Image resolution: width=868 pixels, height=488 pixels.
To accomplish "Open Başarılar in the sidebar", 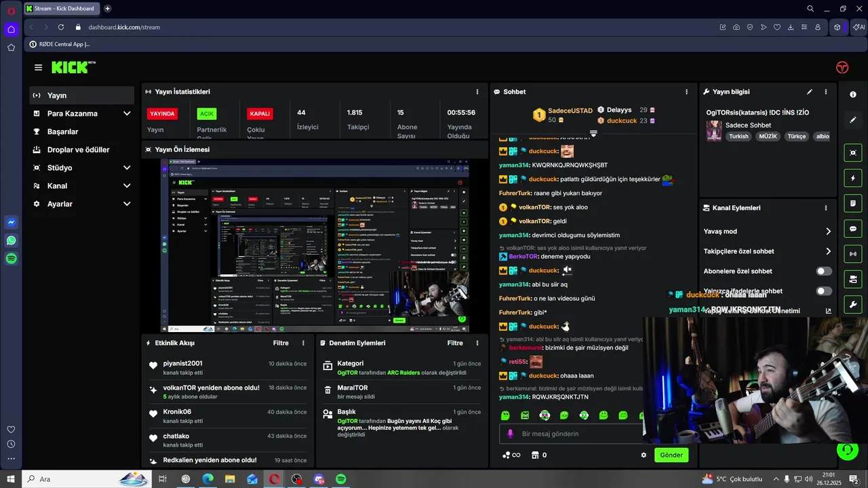I will tap(81, 131).
